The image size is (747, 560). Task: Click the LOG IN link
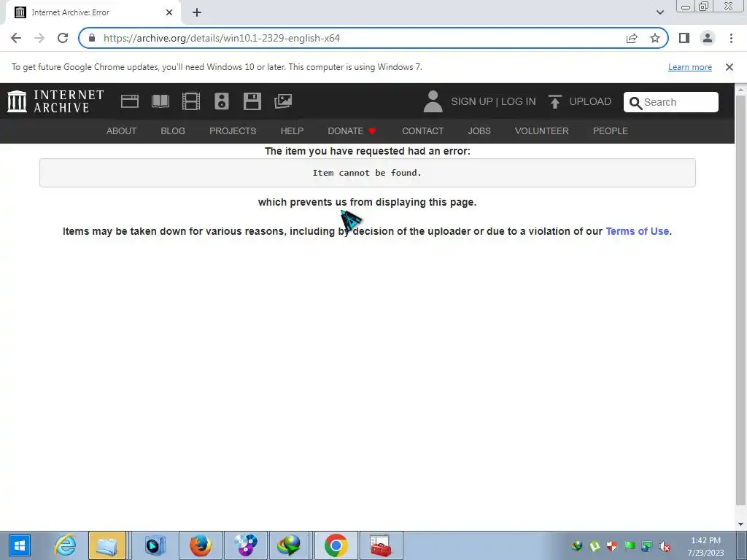(519, 101)
